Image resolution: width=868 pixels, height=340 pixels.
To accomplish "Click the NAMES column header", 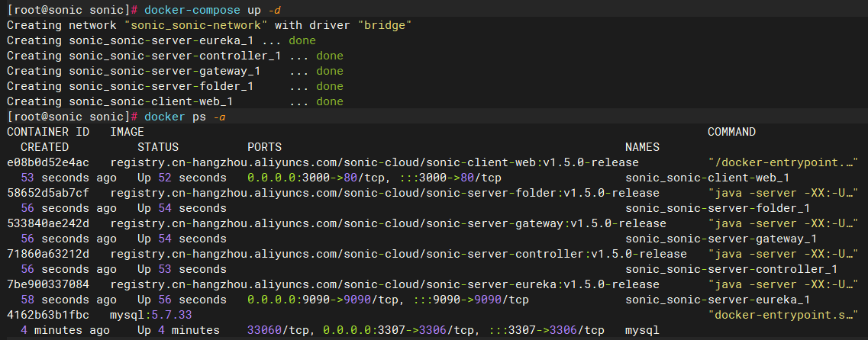I will pyautogui.click(x=642, y=147).
